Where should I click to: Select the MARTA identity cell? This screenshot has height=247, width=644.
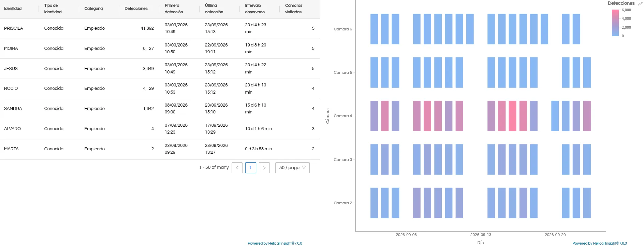click(11, 149)
